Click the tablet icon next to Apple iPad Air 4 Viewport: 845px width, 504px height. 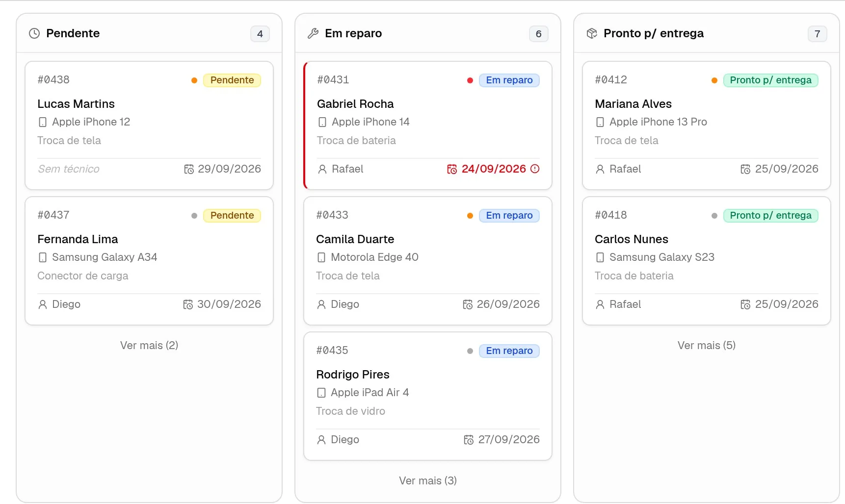coord(321,393)
